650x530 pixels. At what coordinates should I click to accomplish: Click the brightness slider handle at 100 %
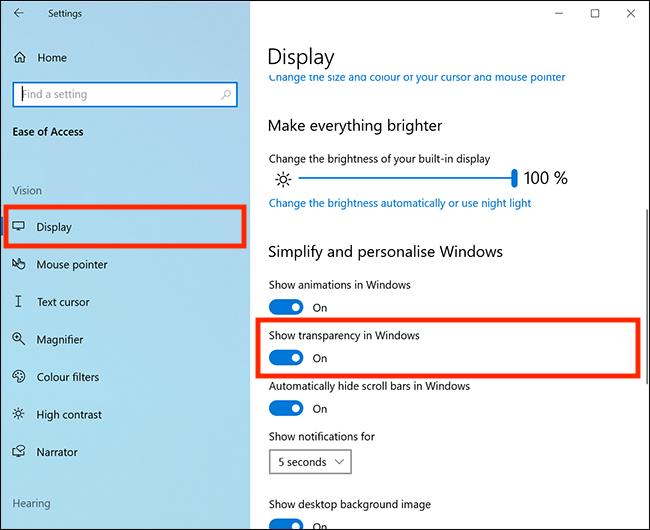point(514,178)
